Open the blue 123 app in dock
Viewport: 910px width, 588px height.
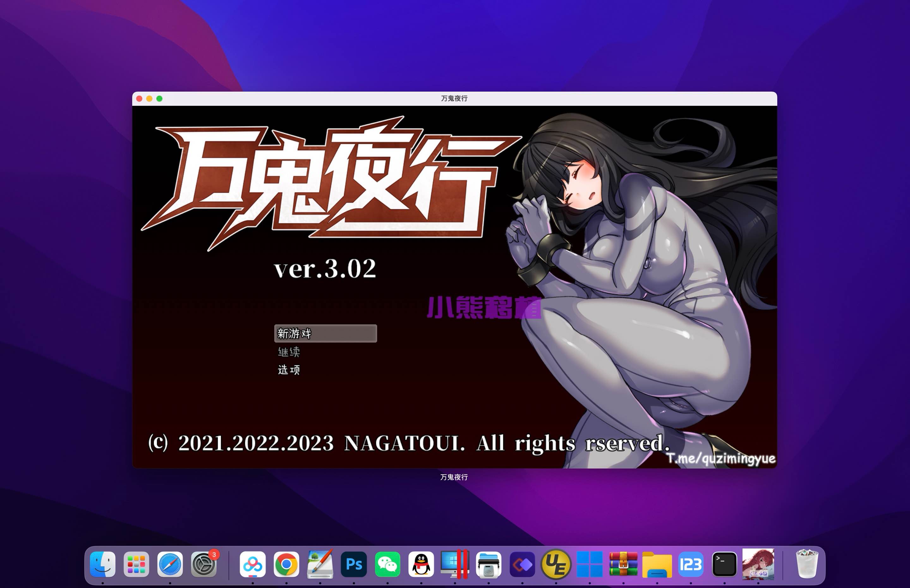click(x=691, y=564)
